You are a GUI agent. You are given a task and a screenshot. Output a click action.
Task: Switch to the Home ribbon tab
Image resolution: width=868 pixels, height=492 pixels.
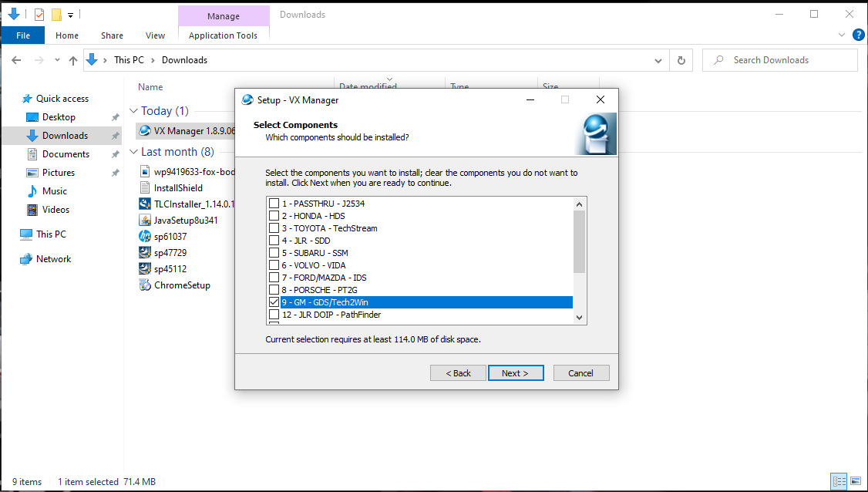click(x=67, y=35)
